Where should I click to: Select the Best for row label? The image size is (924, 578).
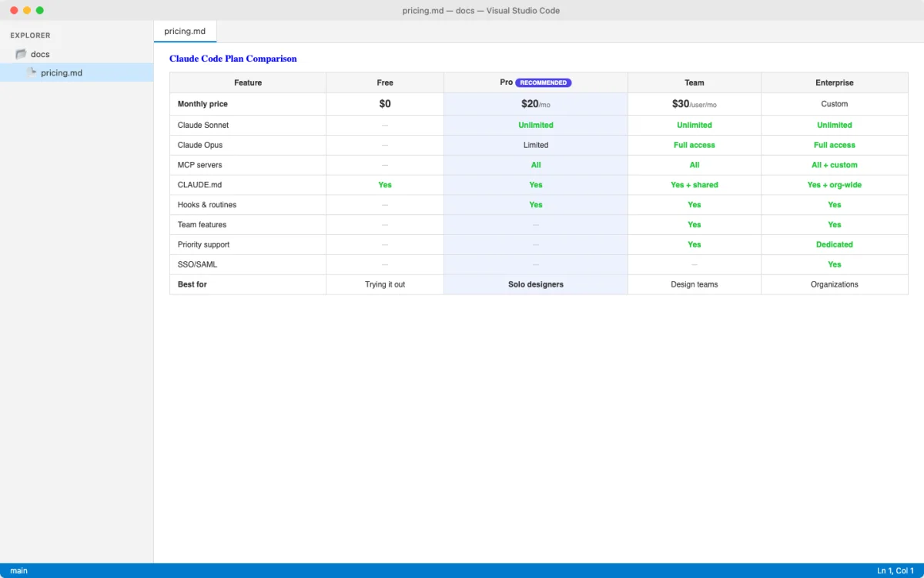coord(192,284)
